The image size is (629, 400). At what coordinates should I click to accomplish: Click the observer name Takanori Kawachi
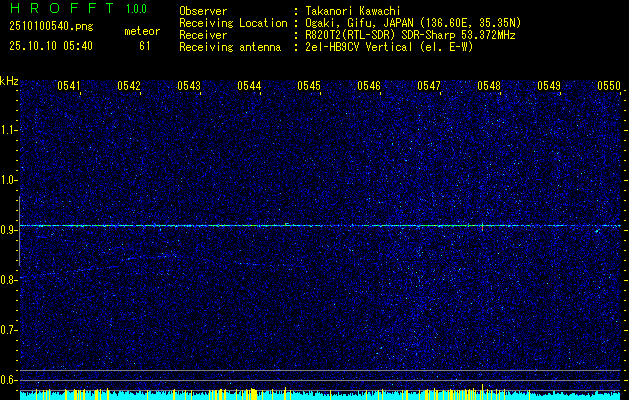click(353, 11)
